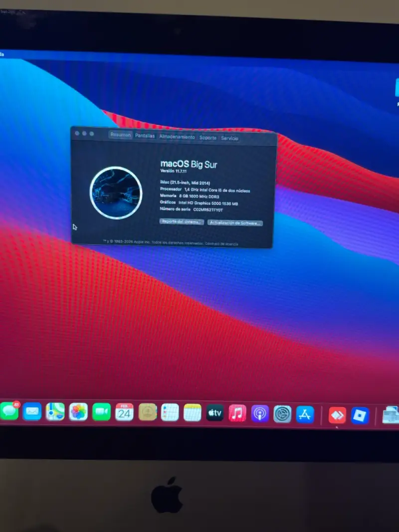Click iMac (21.5-inch, Mid 2014) text
Image resolution: width=399 pixels, height=532 pixels.
coord(185,183)
